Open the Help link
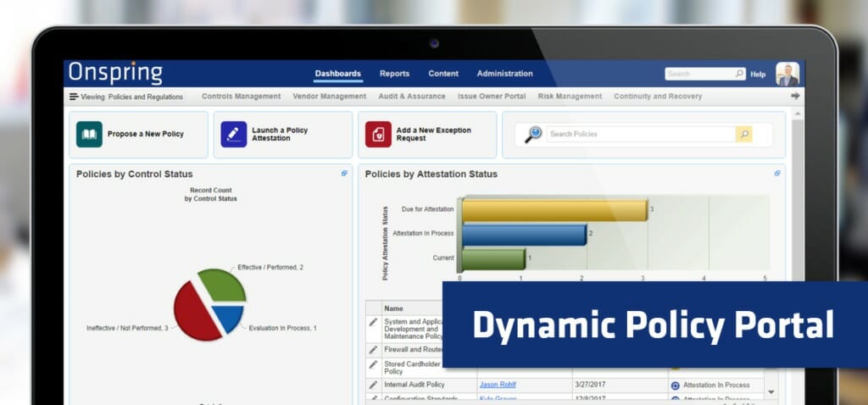The image size is (868, 405). 758,75
